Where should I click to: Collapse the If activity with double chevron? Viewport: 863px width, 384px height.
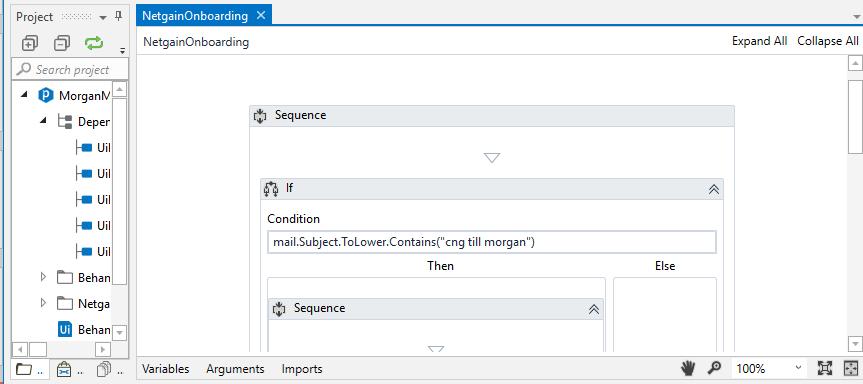coord(714,189)
